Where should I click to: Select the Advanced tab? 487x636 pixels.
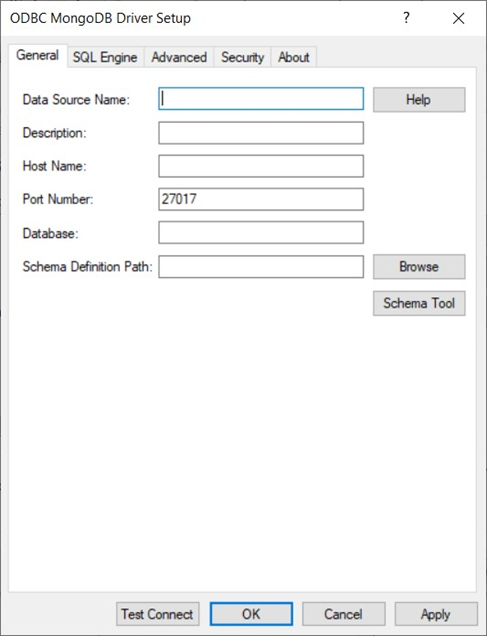[x=179, y=57]
